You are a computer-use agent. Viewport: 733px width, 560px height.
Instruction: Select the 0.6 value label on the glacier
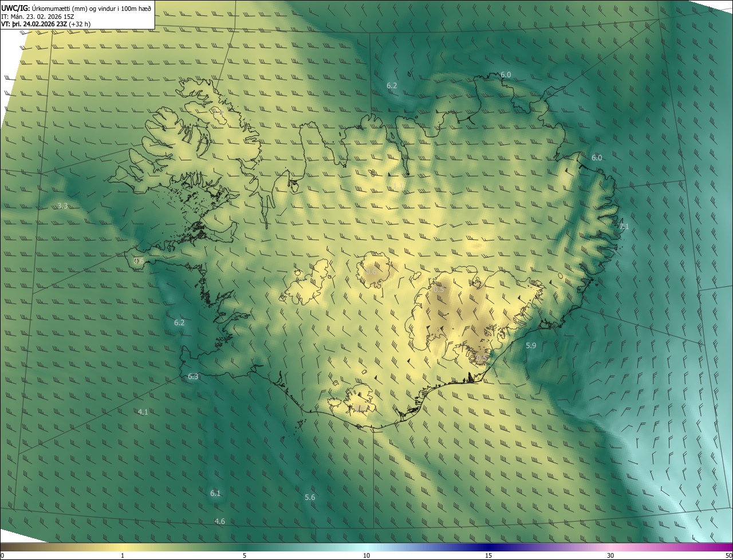(x=371, y=272)
